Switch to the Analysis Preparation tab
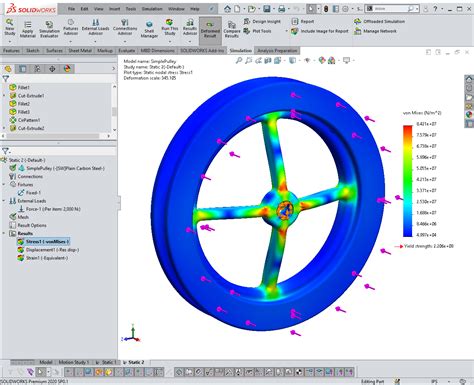 (277, 50)
